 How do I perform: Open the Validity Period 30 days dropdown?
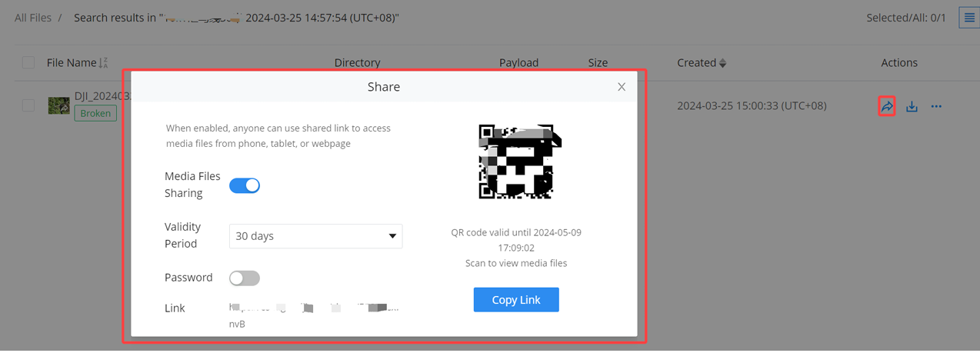click(315, 236)
